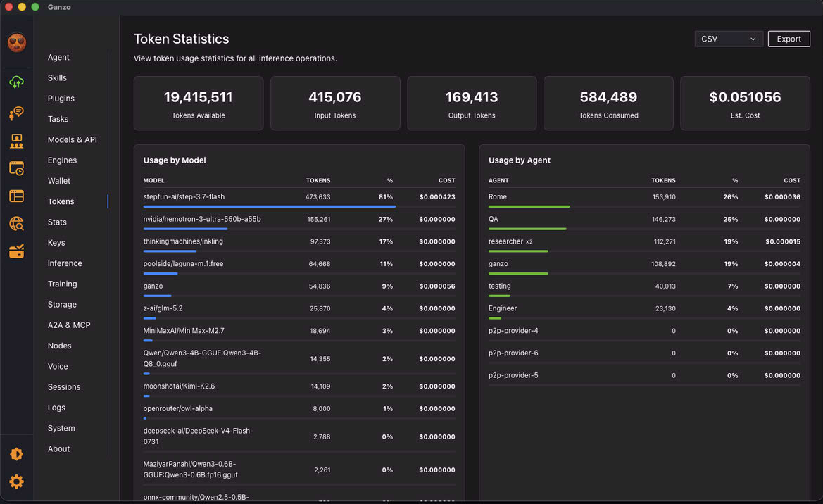Click the researcher ×2 agent name

click(x=510, y=241)
